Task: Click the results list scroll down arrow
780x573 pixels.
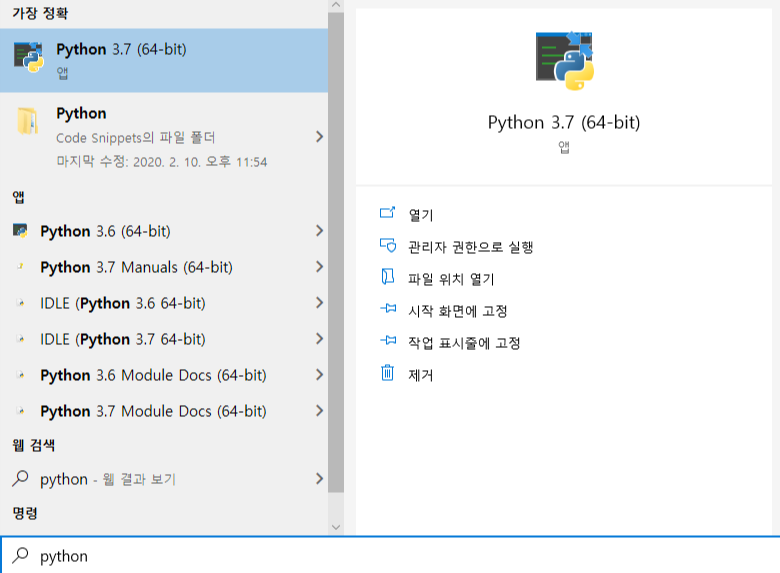Action: point(336,527)
